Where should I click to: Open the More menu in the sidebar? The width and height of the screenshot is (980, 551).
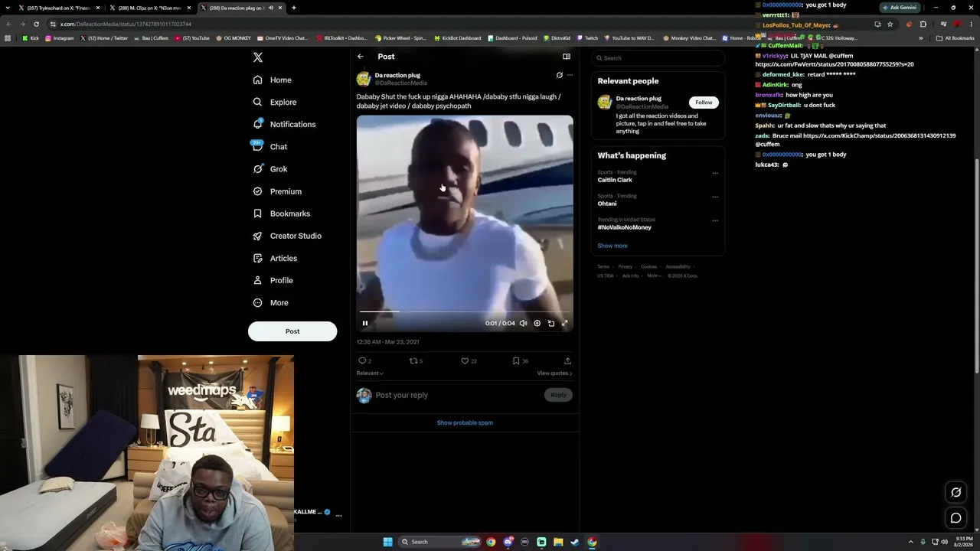click(270, 302)
